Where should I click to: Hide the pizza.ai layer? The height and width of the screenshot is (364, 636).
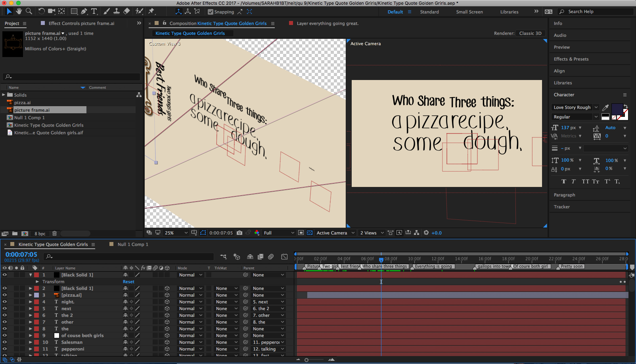coord(5,295)
